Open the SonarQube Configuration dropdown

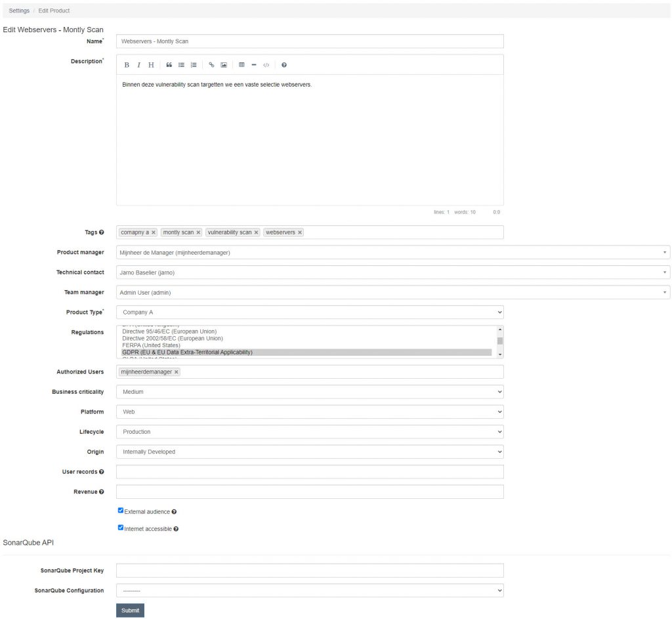tap(308, 590)
